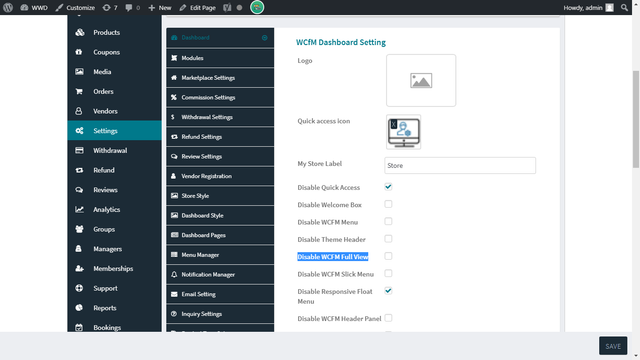Open Dashboard Pages tab
This screenshot has height=360, width=640.
220,235
